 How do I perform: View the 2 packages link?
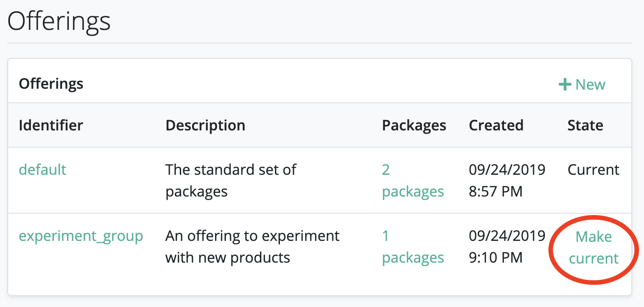413,181
